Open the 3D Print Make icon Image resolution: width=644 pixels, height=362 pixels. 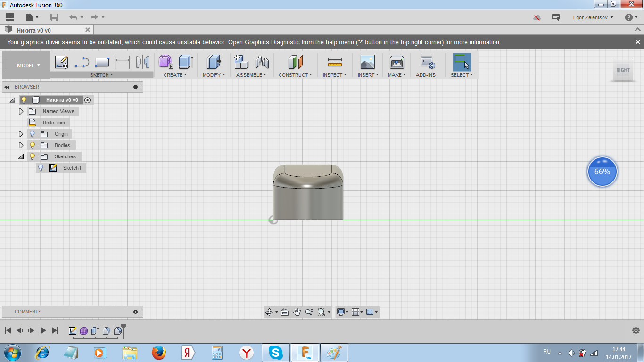point(396,62)
